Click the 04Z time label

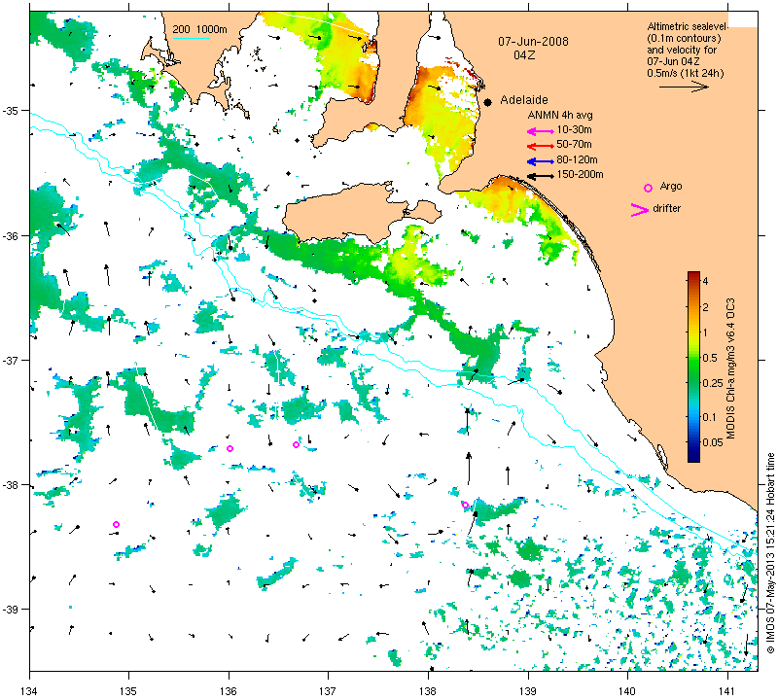(x=524, y=55)
